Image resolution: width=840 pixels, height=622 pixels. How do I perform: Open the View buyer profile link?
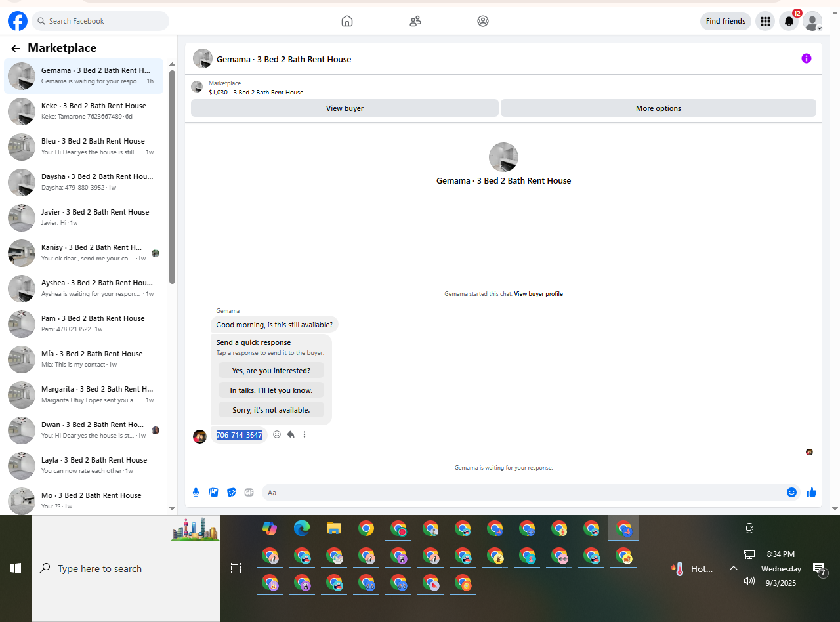538,294
